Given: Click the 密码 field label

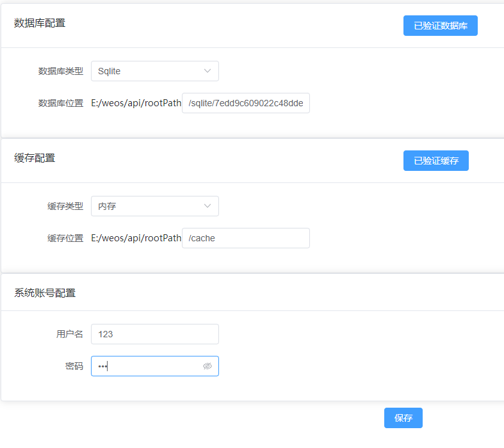Looking at the screenshot, I should pos(74,366).
